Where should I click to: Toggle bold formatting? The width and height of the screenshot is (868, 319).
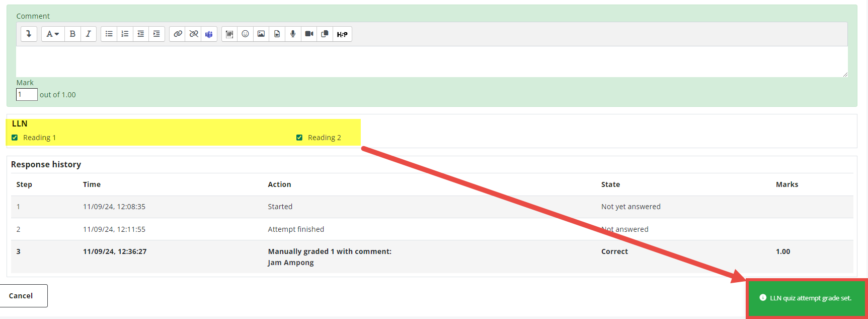pyautogui.click(x=72, y=34)
